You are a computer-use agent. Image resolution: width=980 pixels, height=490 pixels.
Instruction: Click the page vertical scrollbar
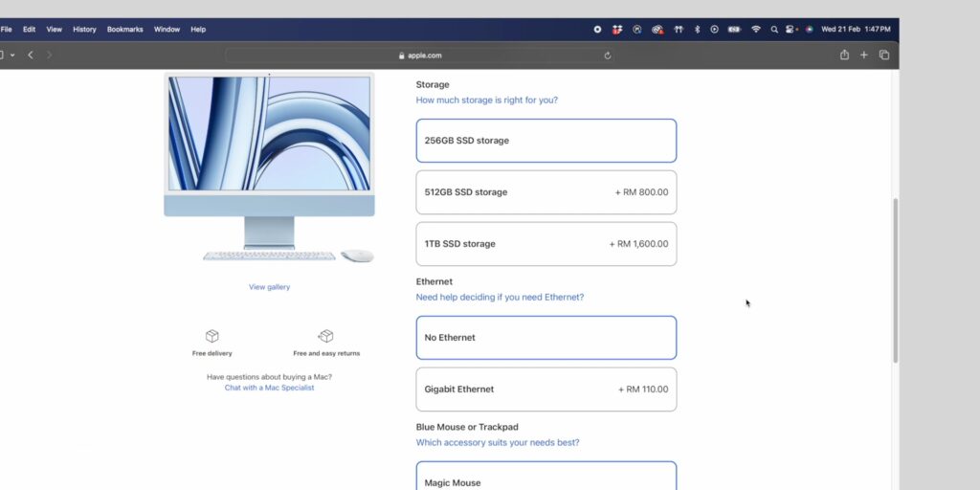point(896,280)
